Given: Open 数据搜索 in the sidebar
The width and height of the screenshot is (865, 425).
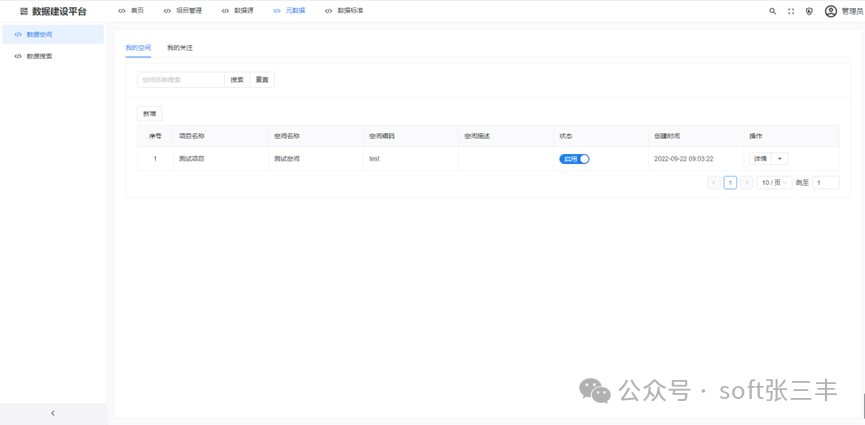Looking at the screenshot, I should click(x=53, y=56).
